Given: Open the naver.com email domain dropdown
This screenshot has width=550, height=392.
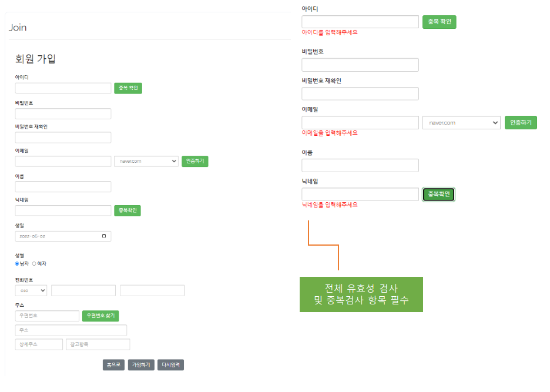Looking at the screenshot, I should click(146, 160).
